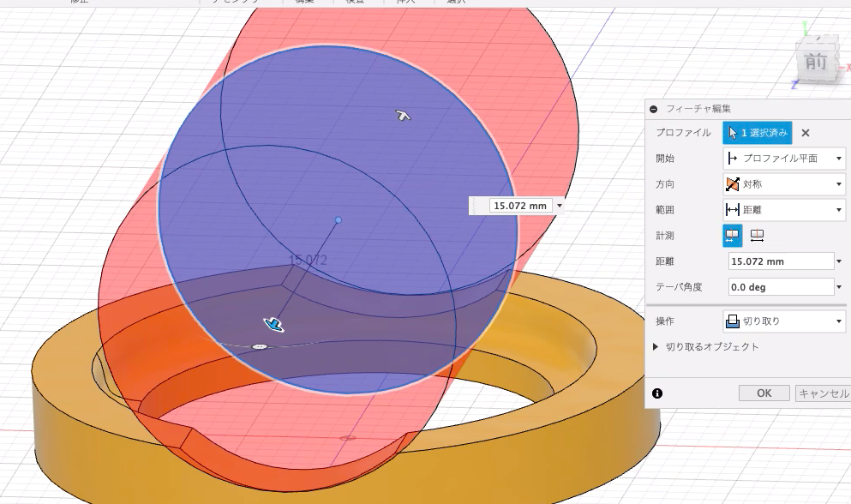Open the 方向 対称 dropdown
The height and width of the screenshot is (504, 851).
click(785, 184)
